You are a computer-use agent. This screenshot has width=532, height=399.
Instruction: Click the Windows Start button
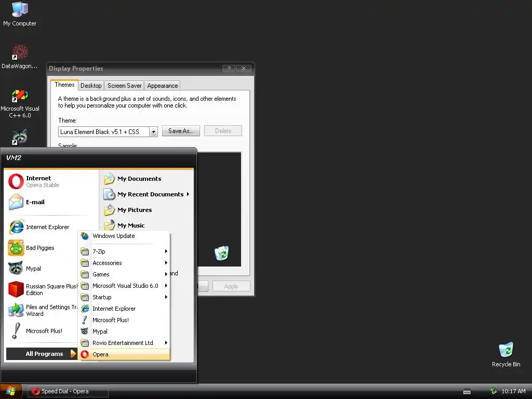tap(11, 391)
